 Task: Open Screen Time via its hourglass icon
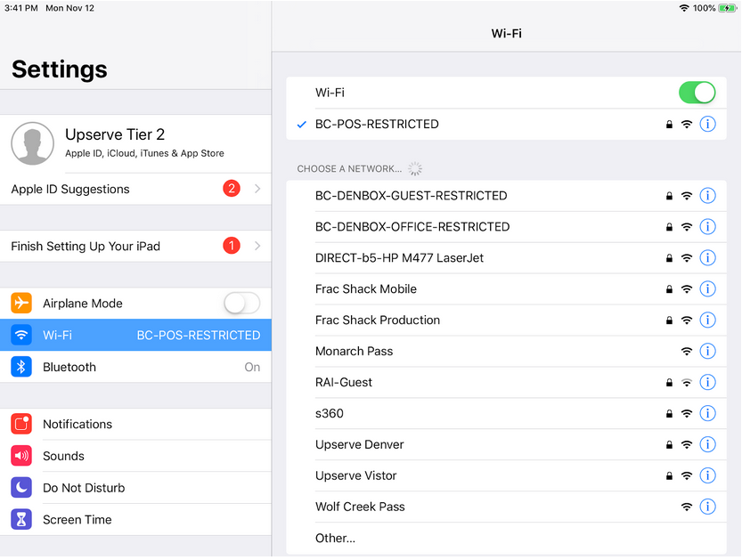20,519
